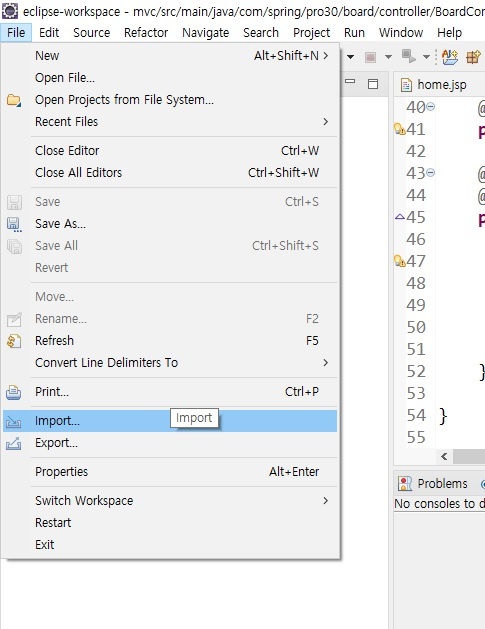The height and width of the screenshot is (629, 485).
Task: Click line number 50 in editor gutter
Action: pyautogui.click(x=416, y=327)
